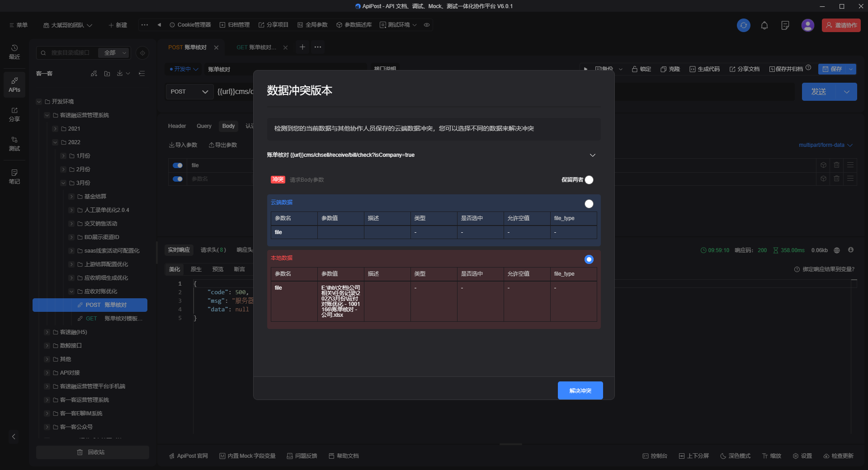Add a new request tab with plus
This screenshot has width=868, height=470.
(302, 47)
